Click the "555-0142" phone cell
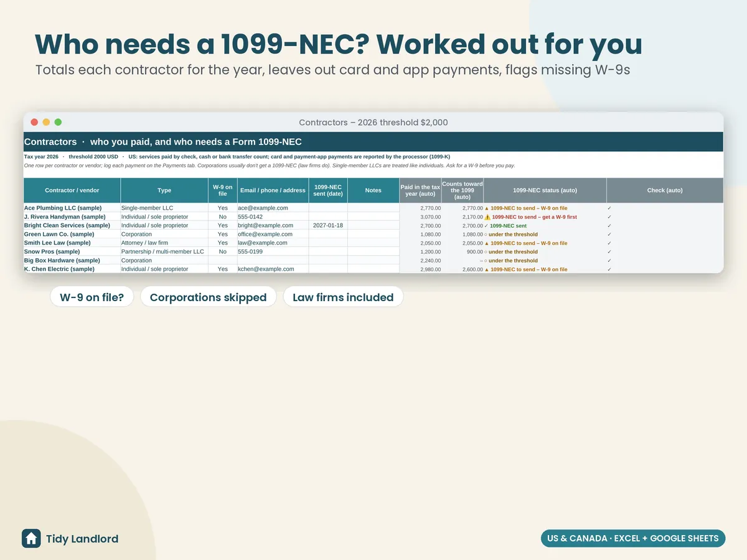The image size is (747, 560). 273,217
